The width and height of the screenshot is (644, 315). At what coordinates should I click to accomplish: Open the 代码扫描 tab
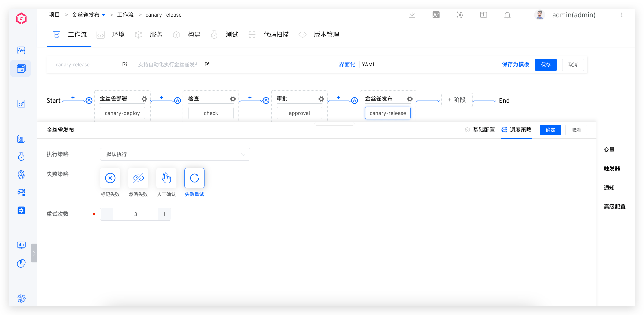[x=268, y=34]
